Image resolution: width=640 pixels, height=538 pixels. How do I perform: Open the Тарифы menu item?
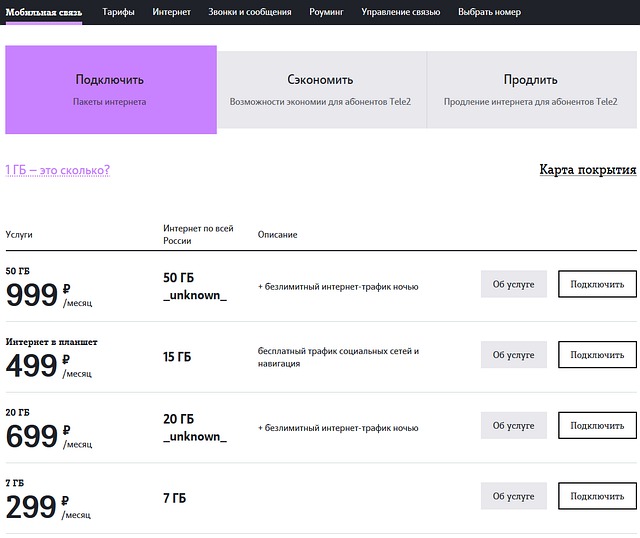[118, 12]
